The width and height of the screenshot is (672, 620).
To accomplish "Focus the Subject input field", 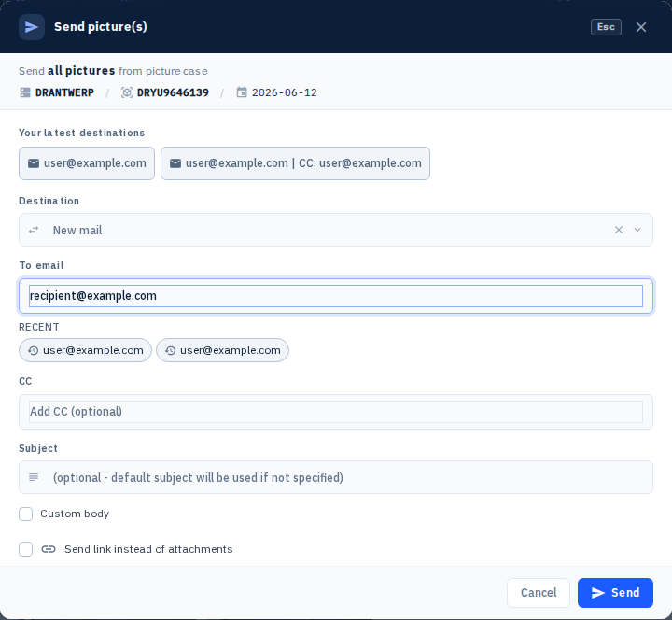I will pos(336,477).
